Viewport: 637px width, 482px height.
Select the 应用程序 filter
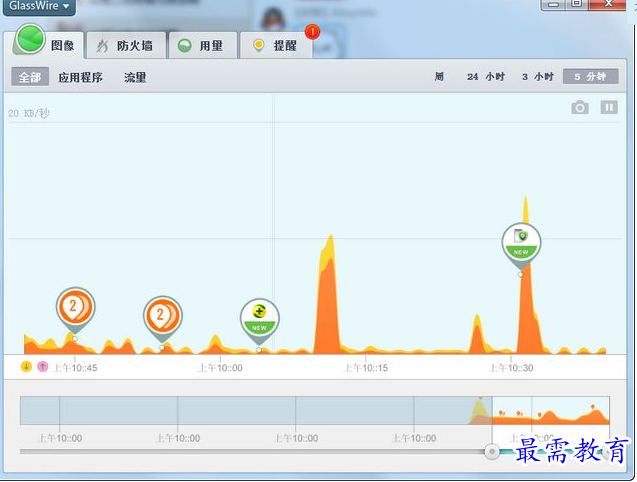tap(80, 77)
